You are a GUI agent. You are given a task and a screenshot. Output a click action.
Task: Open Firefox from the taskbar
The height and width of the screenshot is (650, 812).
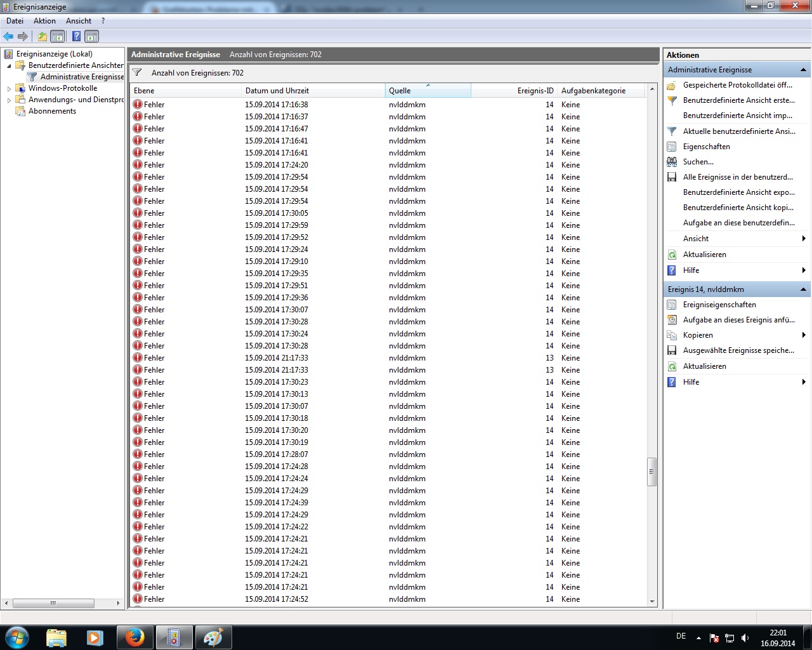(x=134, y=637)
